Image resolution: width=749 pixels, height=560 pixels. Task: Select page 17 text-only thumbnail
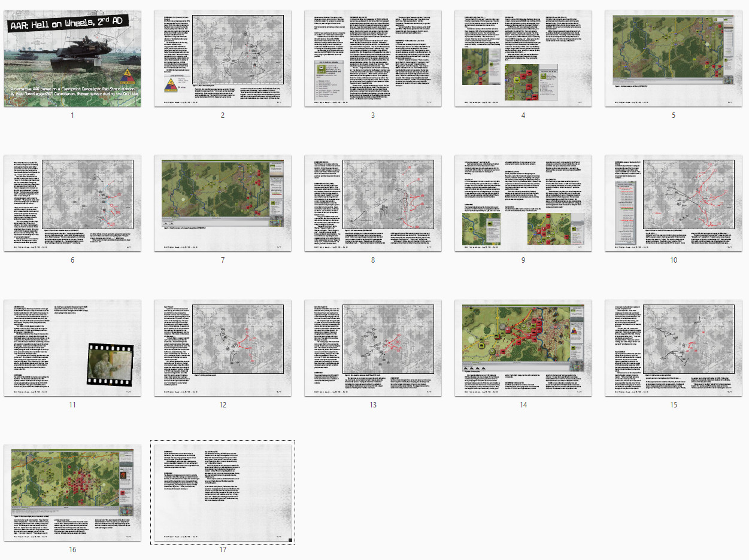point(223,492)
